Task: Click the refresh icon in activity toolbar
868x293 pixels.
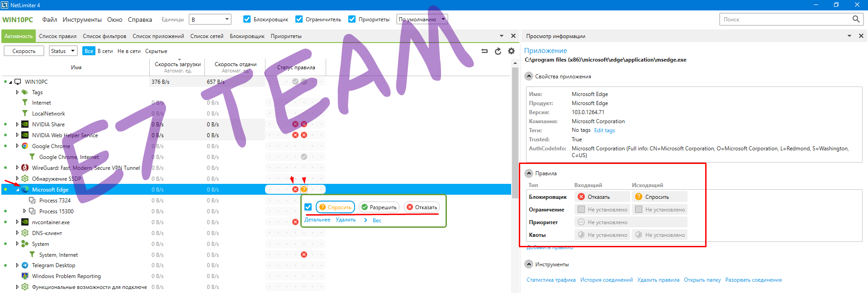Action: (x=498, y=51)
